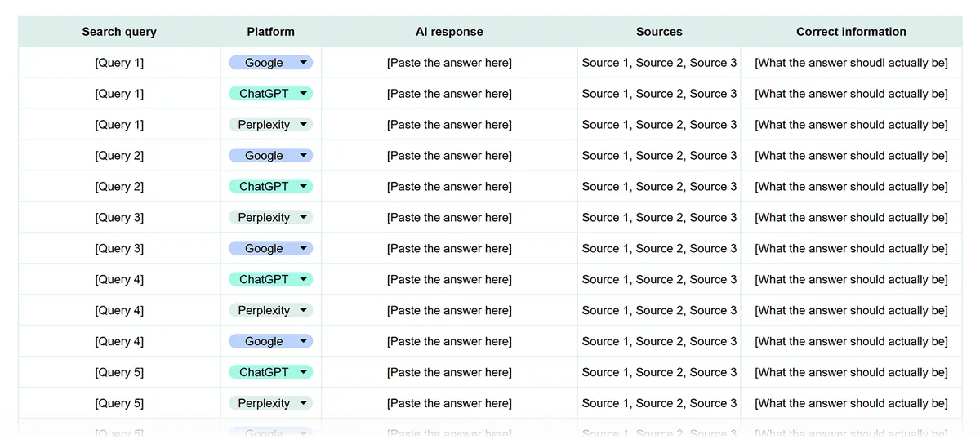The width and height of the screenshot is (980, 439).
Task: Click Correct information cell in Query 2 Google row
Action: (x=851, y=156)
